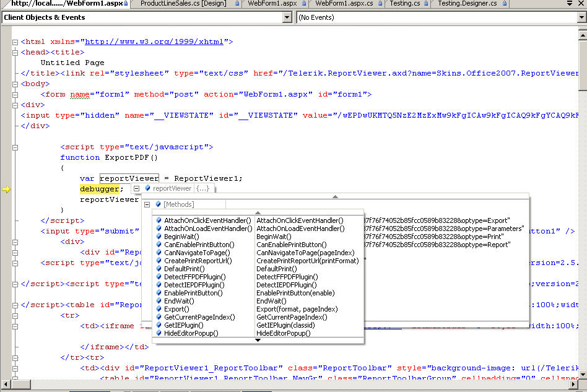Click lock icon on WebForm1.aspx.cs tab
Viewport: 587px width, 392px height.
(380, 3)
